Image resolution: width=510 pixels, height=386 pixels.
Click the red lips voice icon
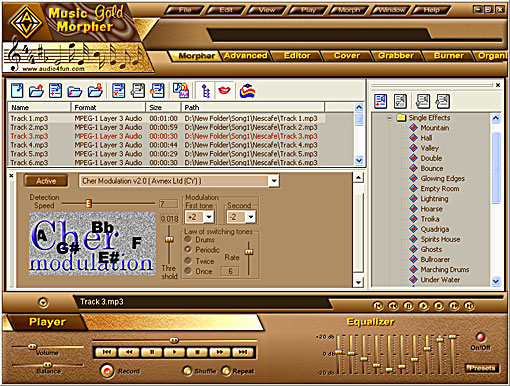click(x=224, y=90)
